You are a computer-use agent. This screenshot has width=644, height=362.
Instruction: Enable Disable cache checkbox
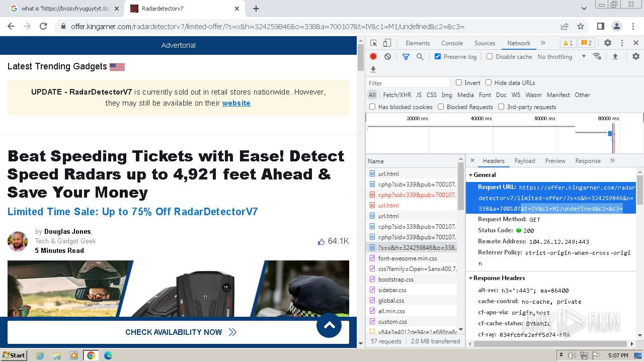(490, 57)
